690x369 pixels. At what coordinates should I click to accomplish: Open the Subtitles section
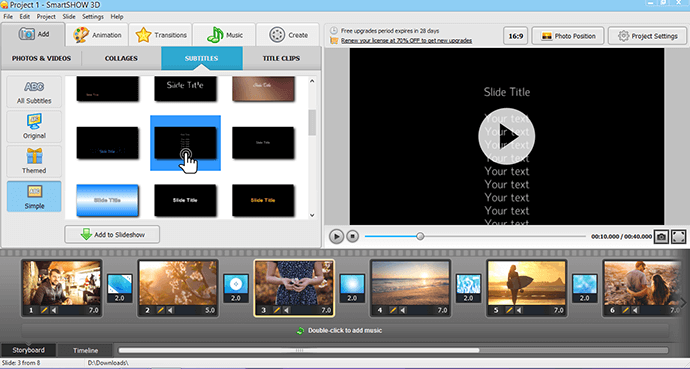click(x=202, y=58)
